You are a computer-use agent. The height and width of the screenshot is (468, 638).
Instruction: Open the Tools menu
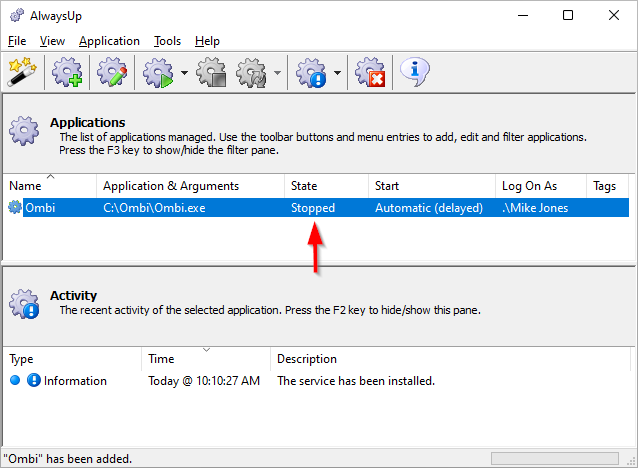coord(167,41)
